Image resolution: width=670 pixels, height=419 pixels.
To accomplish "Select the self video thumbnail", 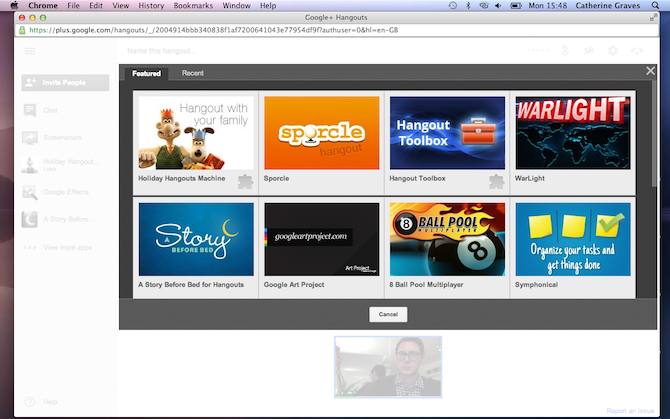I will (388, 367).
